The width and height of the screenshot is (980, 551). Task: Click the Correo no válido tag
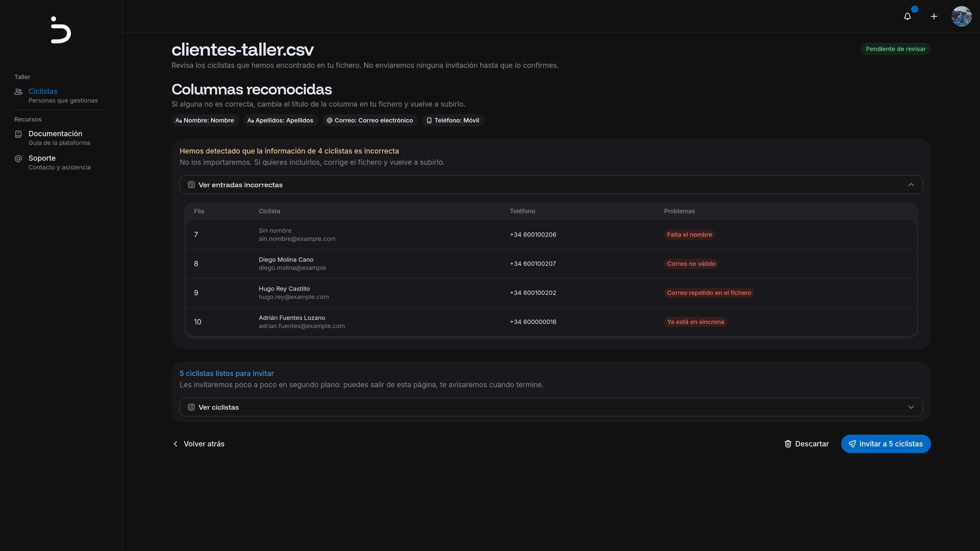[691, 264]
